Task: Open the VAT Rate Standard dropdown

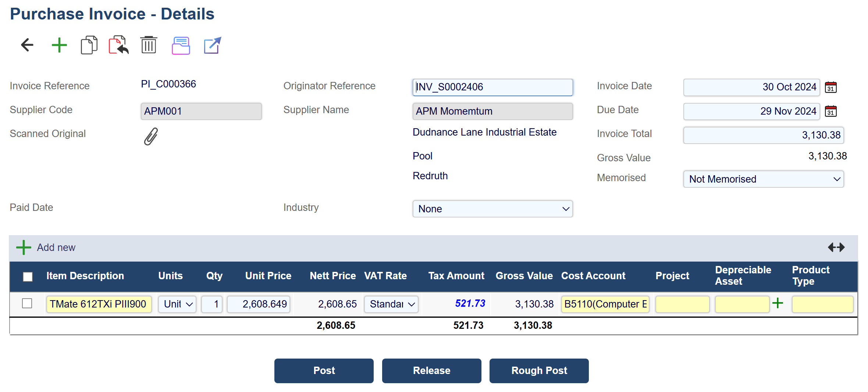Action: click(391, 304)
